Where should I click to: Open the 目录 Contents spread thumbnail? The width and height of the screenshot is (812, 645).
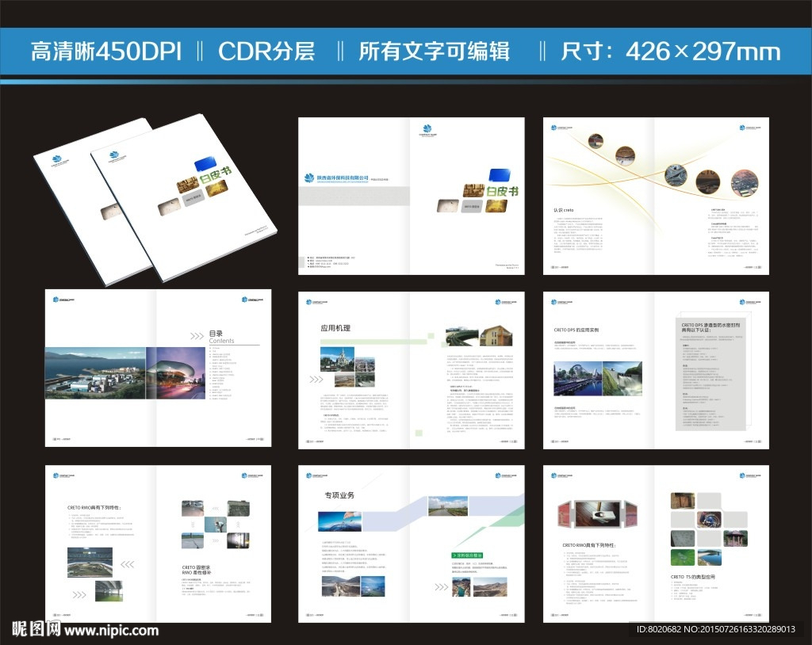(x=158, y=368)
